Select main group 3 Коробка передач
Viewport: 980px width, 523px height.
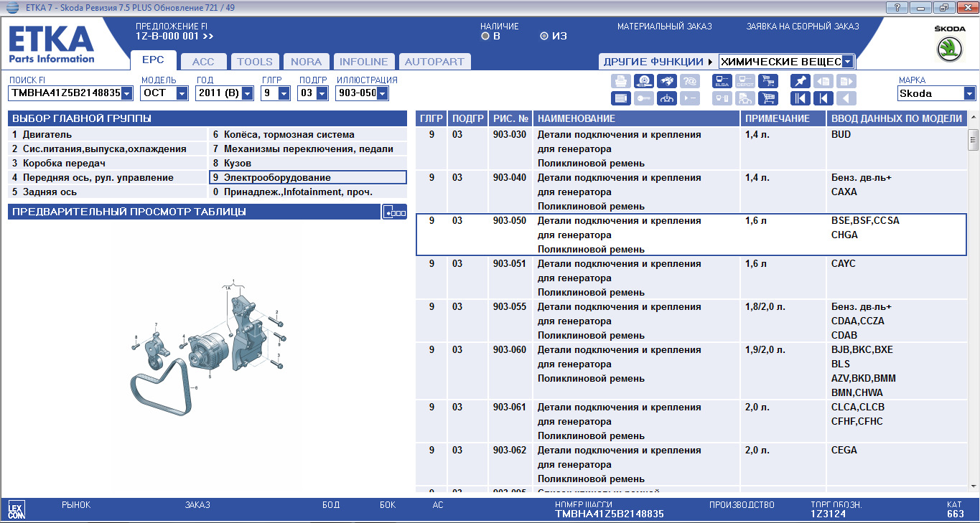coord(108,164)
